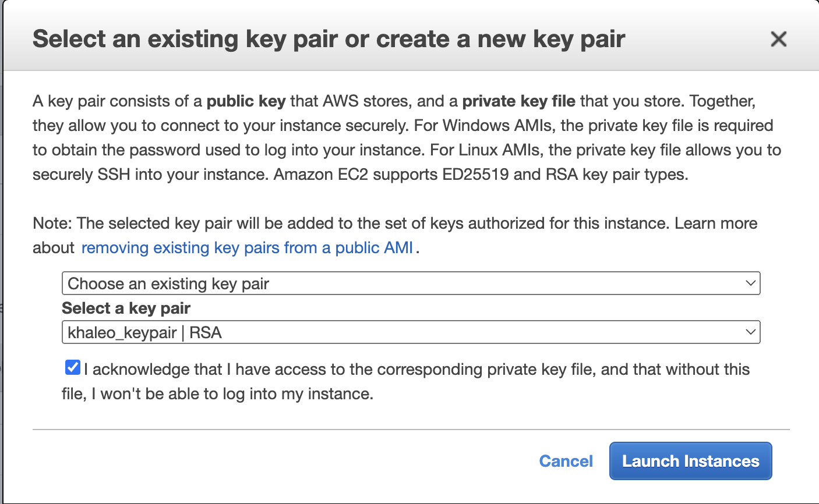The height and width of the screenshot is (504, 819).
Task: Click the bold "public key" text
Action: pos(246,101)
